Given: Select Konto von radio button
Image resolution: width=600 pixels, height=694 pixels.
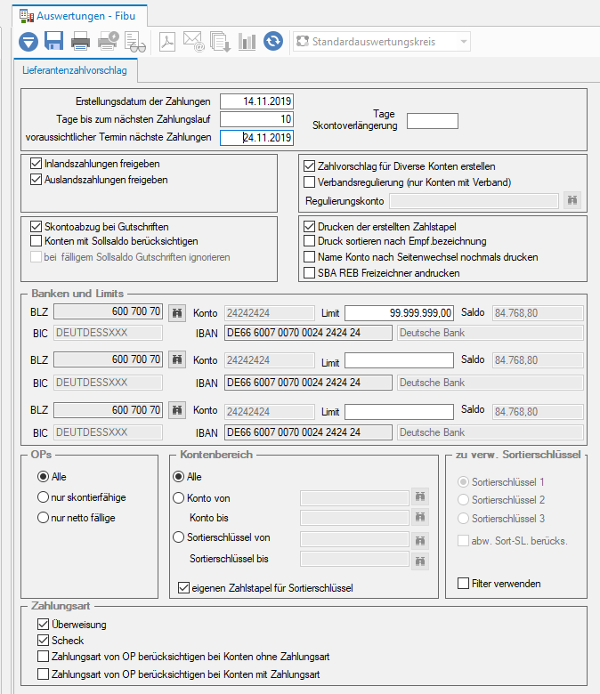Looking at the screenshot, I should click(178, 498).
